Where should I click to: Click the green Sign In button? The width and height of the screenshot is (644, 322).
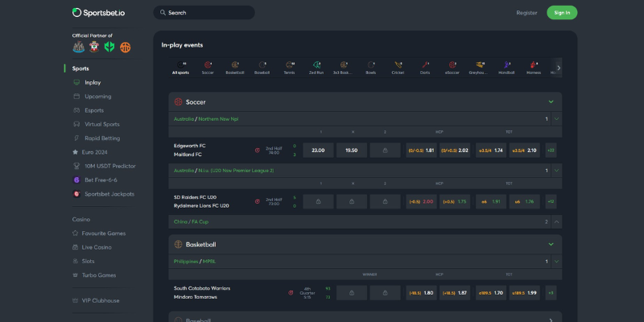[x=562, y=13]
